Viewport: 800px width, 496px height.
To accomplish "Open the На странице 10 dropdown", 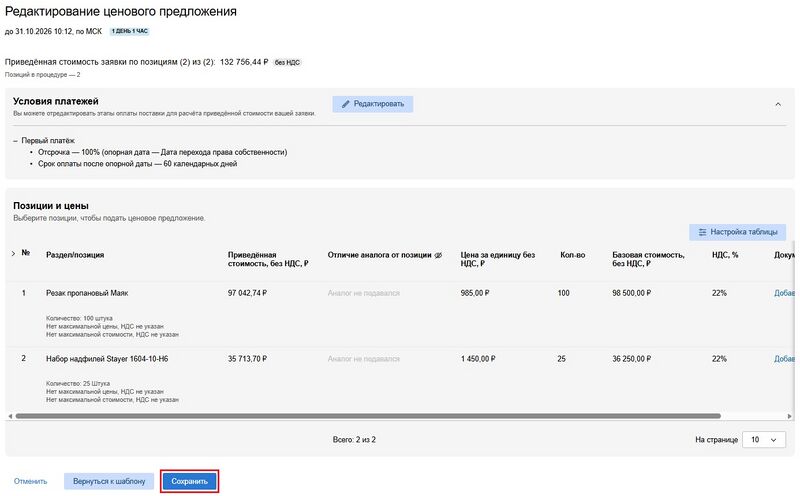I will [763, 440].
